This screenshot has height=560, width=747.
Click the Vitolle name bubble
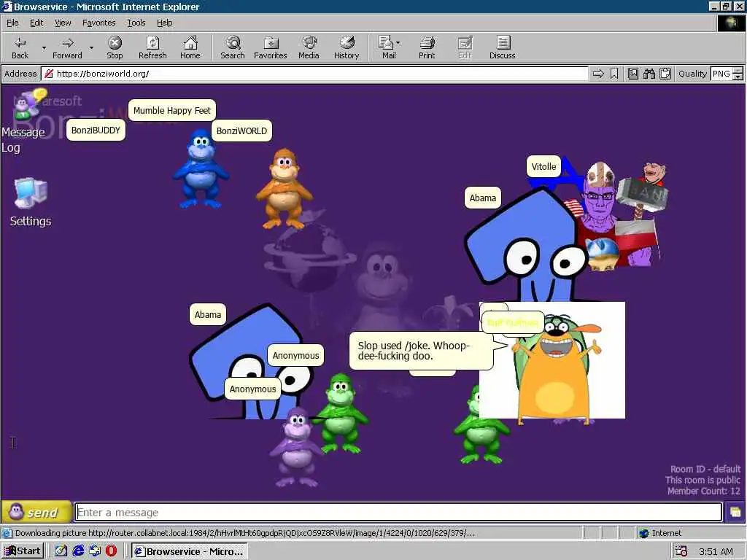(543, 167)
